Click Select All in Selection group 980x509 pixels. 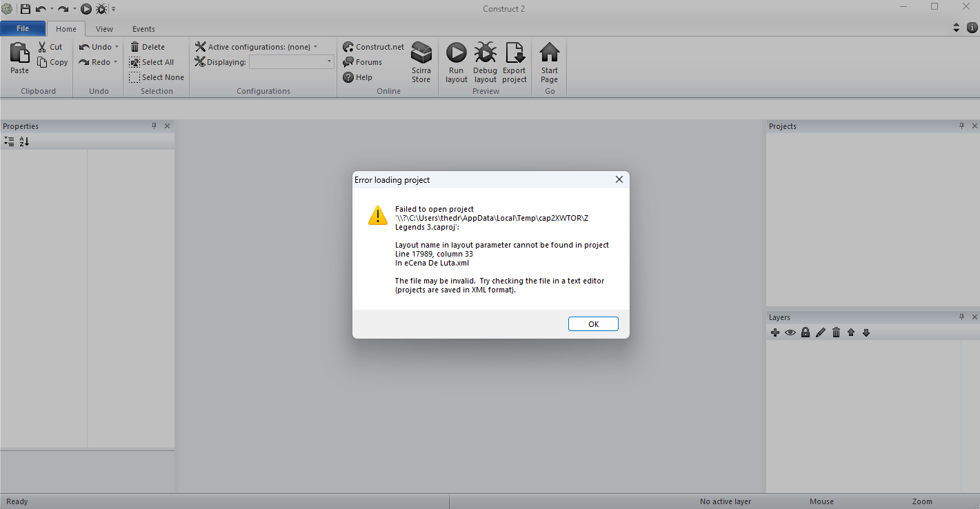click(x=151, y=62)
